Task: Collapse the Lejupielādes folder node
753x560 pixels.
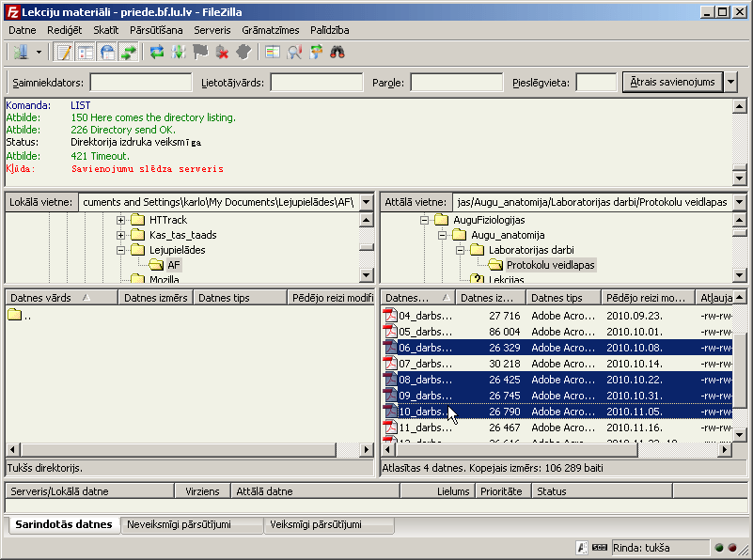Action: [x=120, y=250]
